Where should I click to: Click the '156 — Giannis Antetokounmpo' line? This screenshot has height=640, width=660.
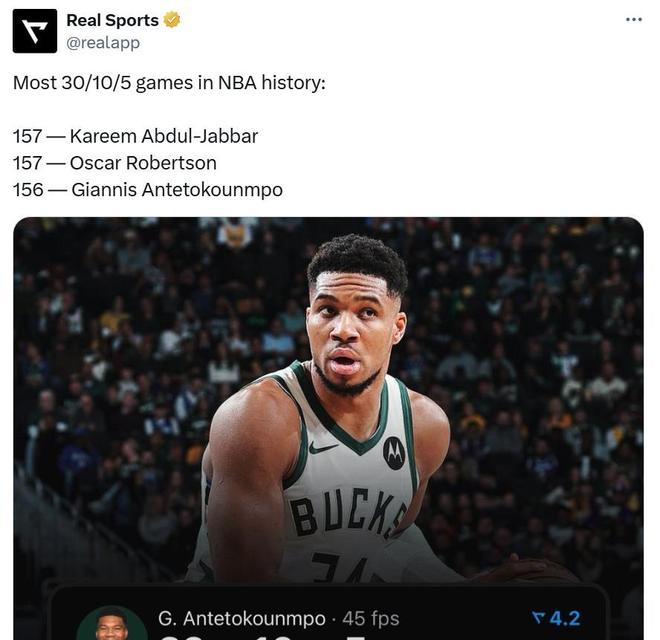[147, 189]
